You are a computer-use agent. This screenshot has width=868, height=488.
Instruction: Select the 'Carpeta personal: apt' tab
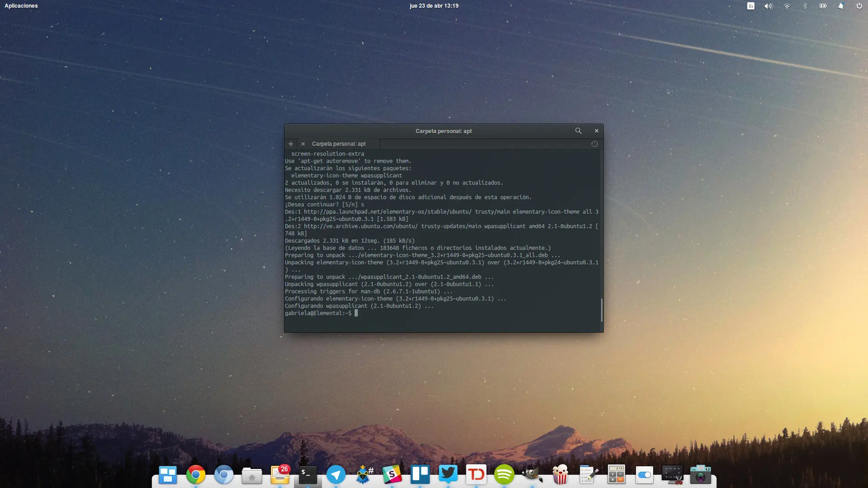point(339,144)
